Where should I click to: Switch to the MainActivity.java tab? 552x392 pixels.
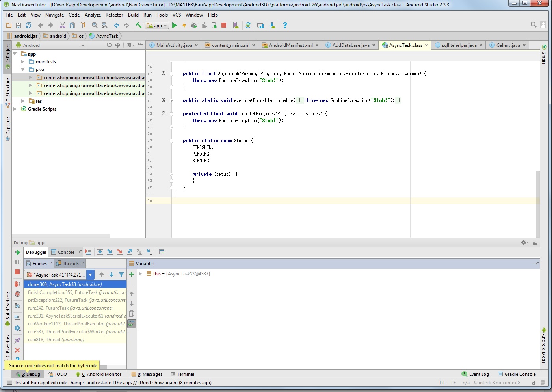(x=174, y=45)
